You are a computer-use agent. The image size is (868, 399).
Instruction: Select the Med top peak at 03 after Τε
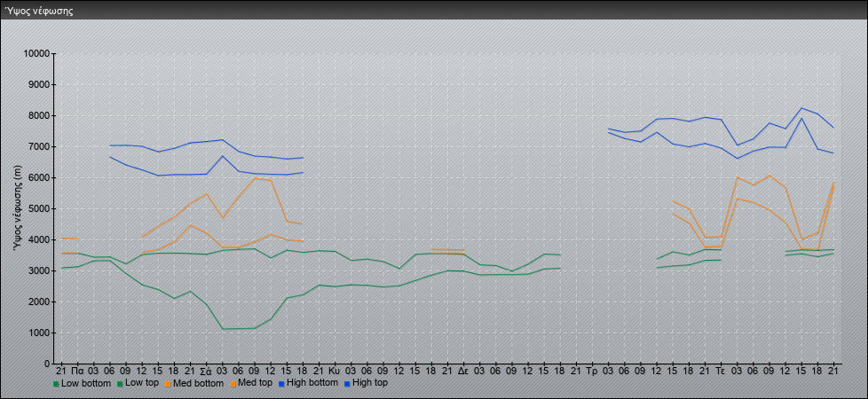737,177
